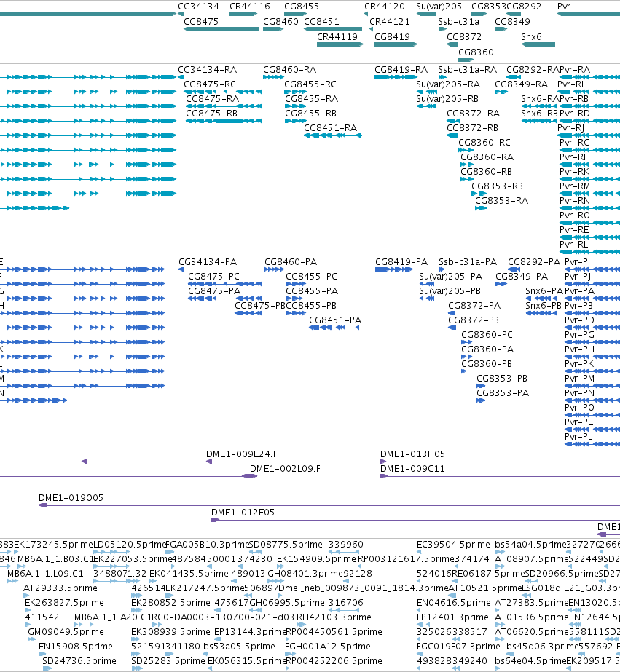This screenshot has height=672, width=620.
Task: Open the FGH001A12.5prime EST label
Action: pyautogui.click(x=328, y=647)
